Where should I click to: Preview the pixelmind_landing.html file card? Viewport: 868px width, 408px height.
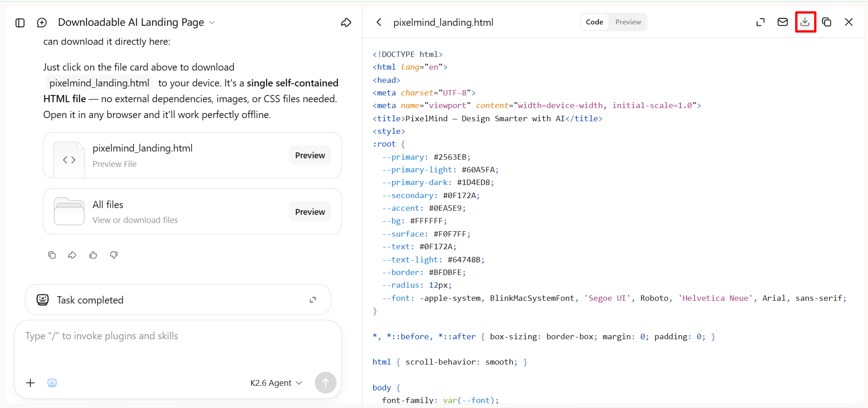pos(310,155)
